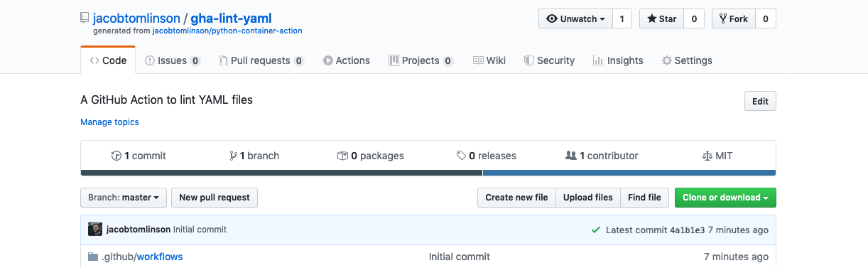Open the repository Settings tab
Image resolution: width=868 pixels, height=268 pixels.
(x=687, y=60)
